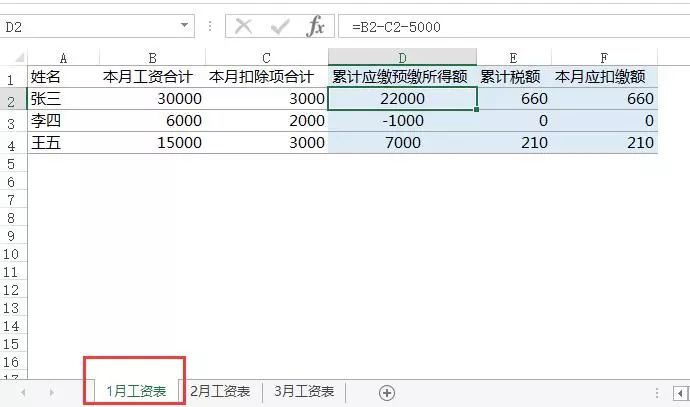This screenshot has width=690, height=407.
Task: Click the Select All corner triangle
Action: (19, 58)
